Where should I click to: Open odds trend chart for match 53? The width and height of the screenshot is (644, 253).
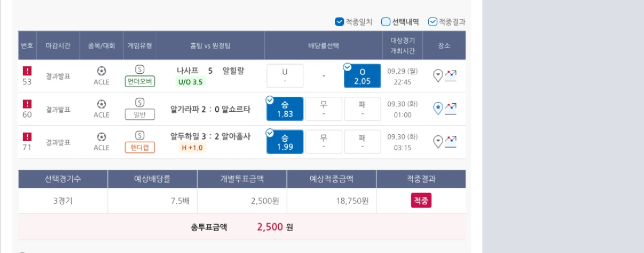tap(451, 75)
